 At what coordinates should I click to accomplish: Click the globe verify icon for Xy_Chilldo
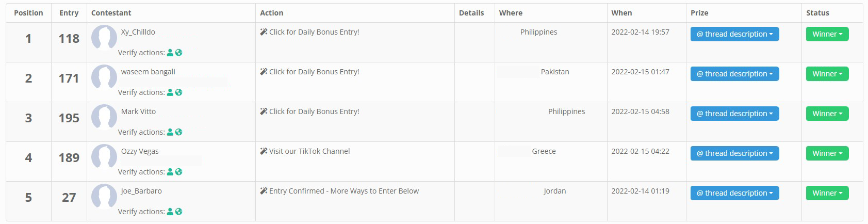[178, 53]
